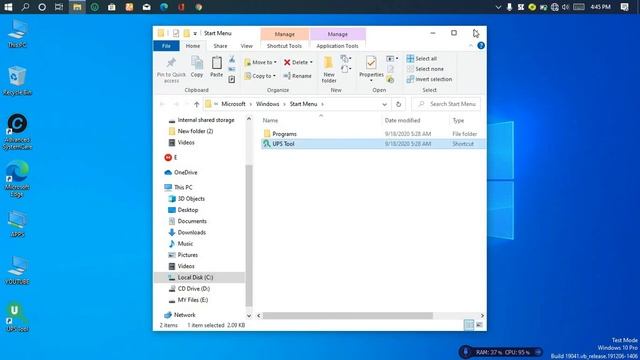Screen dimensions: 640x360
Task: Collapse the ribbon with the chevron
Action: pyautogui.click(x=471, y=46)
